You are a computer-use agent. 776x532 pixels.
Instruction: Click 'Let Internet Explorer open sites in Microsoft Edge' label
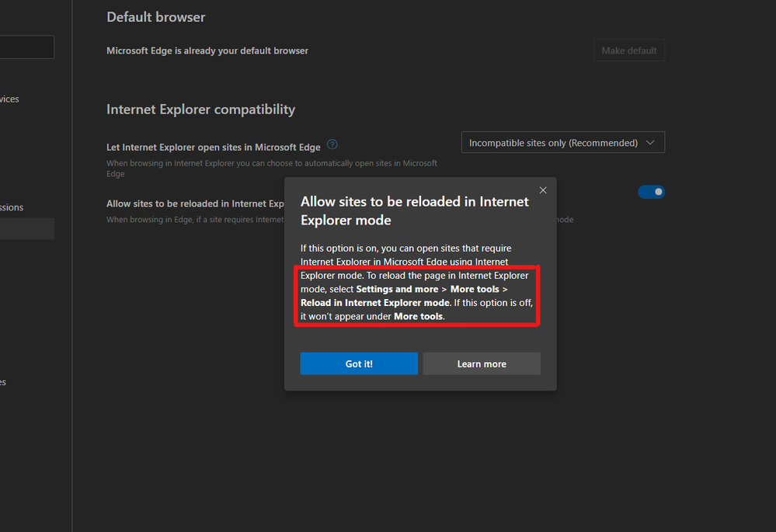point(214,148)
